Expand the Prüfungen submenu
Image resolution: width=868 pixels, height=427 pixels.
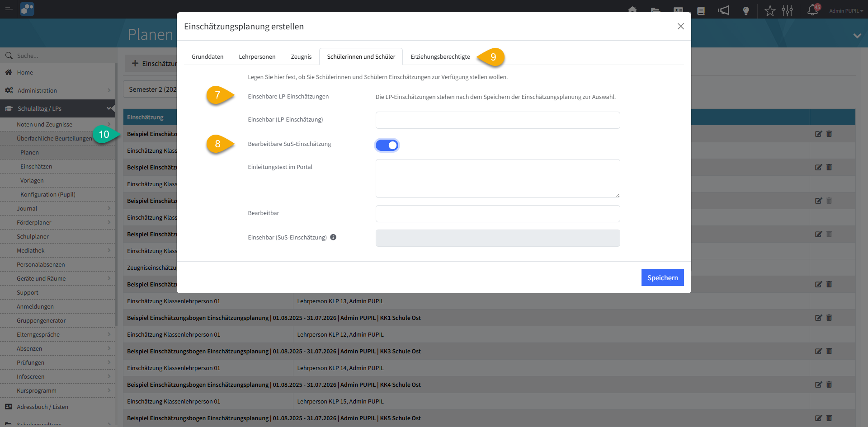[109, 362]
